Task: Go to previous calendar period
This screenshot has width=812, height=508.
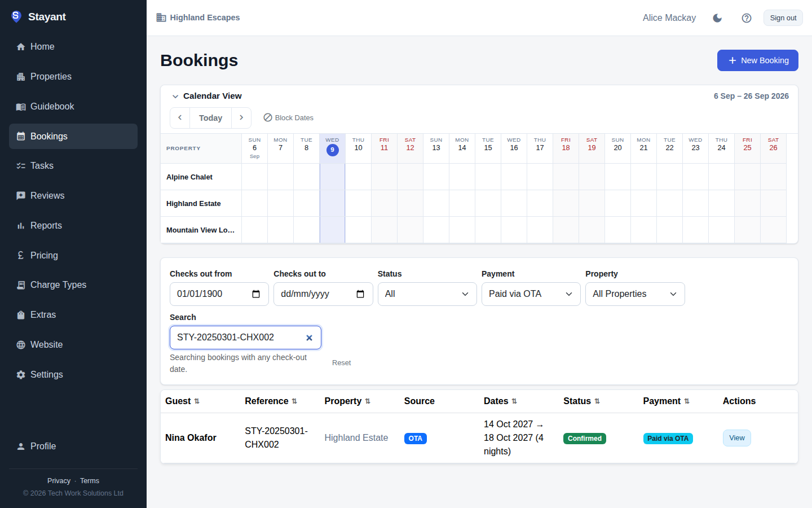Action: [180, 118]
